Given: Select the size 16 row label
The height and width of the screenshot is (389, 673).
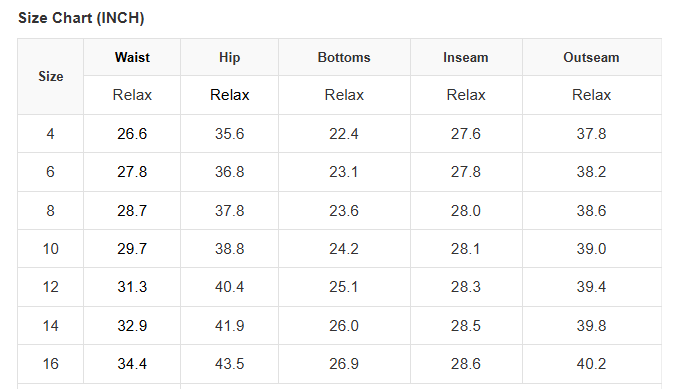Looking at the screenshot, I should (50, 364).
